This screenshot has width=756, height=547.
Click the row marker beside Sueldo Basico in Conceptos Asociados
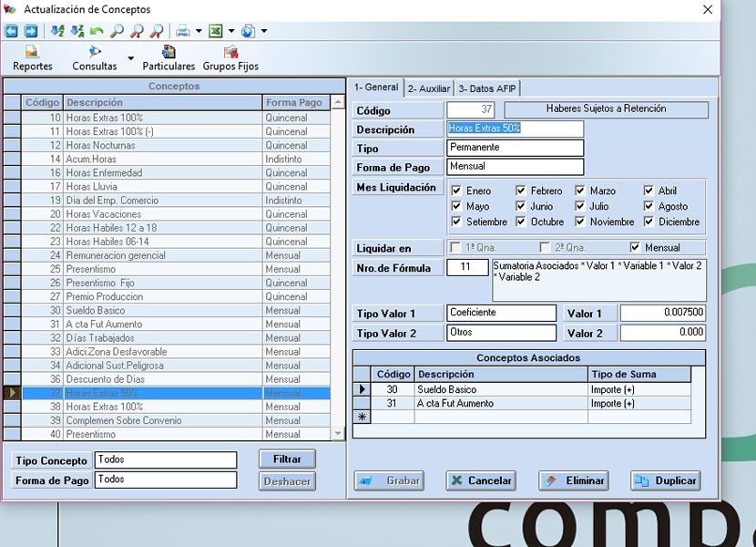pyautogui.click(x=363, y=389)
